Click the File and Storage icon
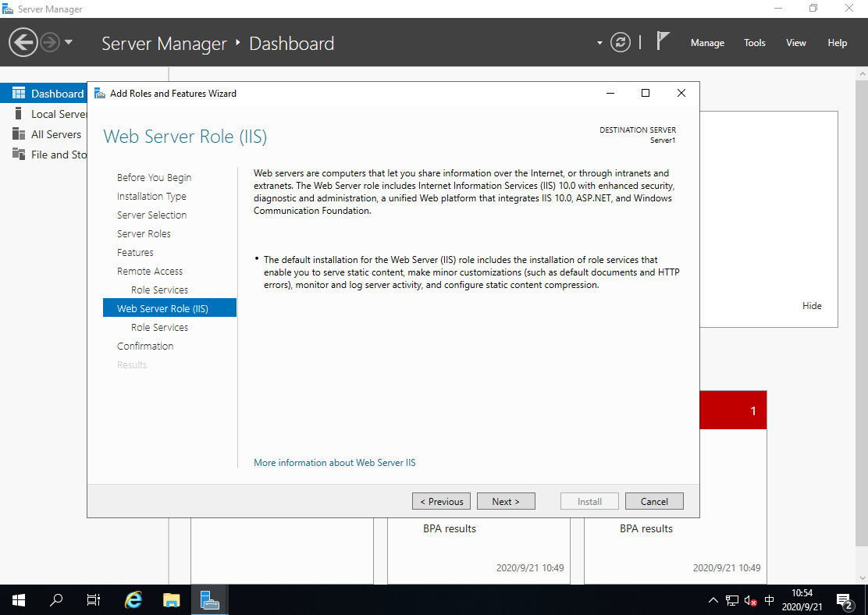The width and height of the screenshot is (868, 615). pyautogui.click(x=19, y=155)
